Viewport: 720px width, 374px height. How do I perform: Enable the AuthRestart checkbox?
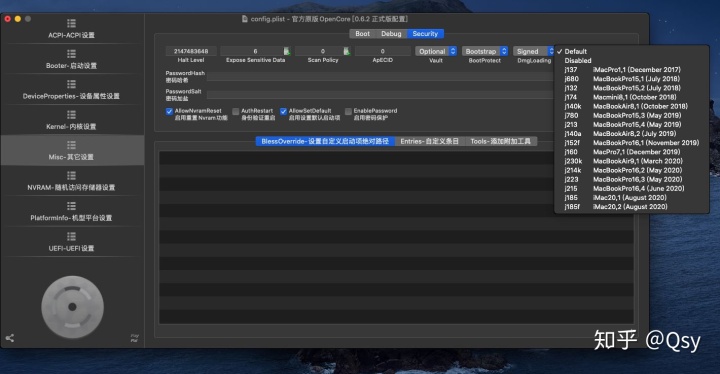coord(236,111)
